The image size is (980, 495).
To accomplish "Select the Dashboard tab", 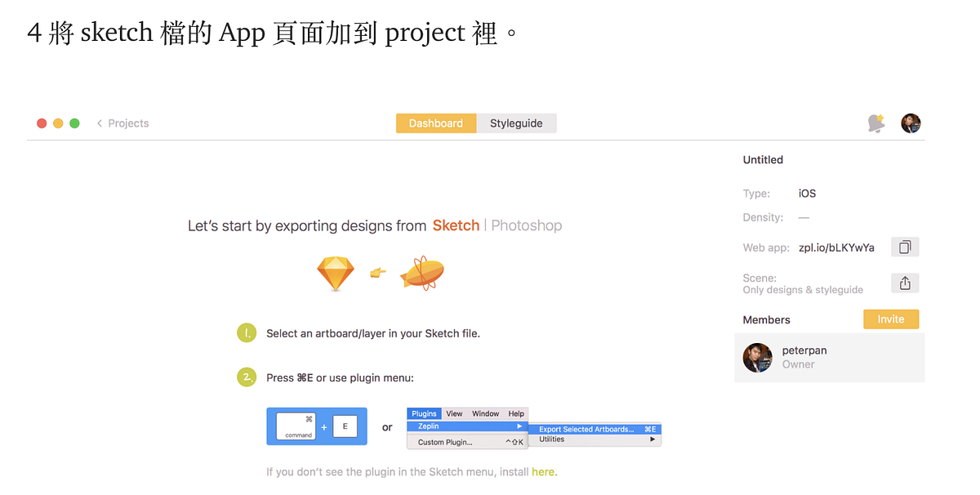I will click(435, 123).
